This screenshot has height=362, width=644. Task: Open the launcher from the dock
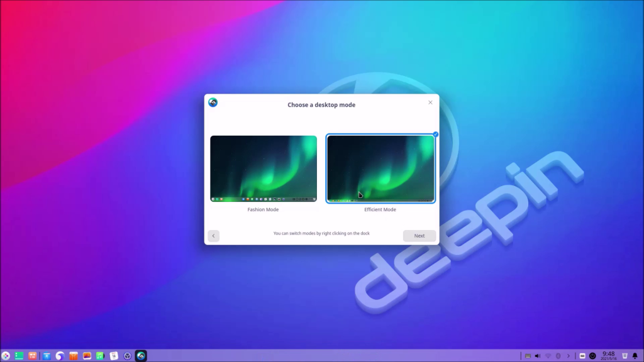pos(6,356)
